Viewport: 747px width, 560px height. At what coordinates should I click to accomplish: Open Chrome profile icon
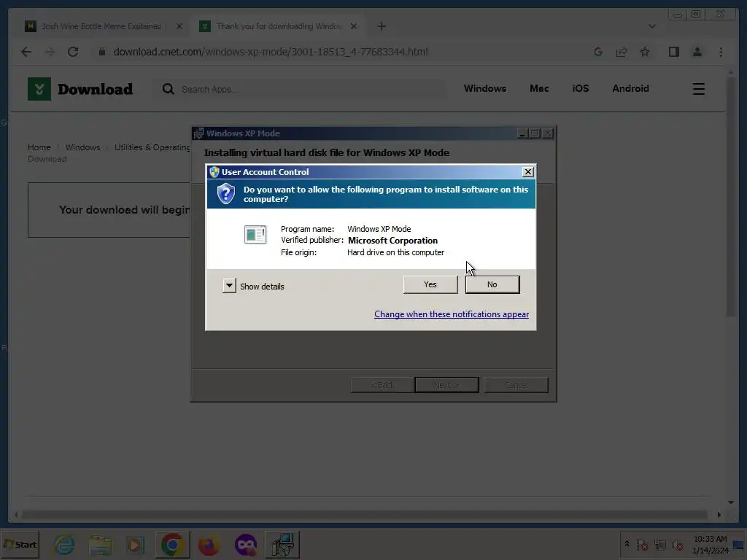[697, 52]
